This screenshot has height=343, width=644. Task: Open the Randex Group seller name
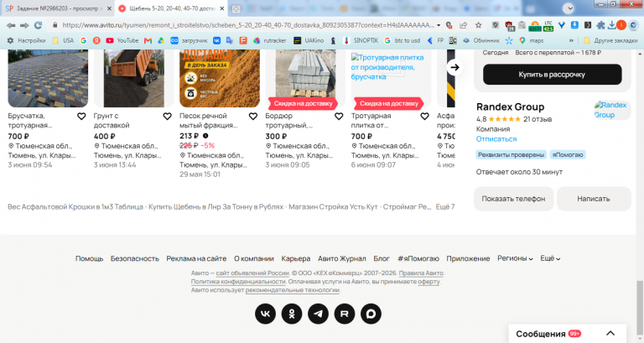coord(510,107)
